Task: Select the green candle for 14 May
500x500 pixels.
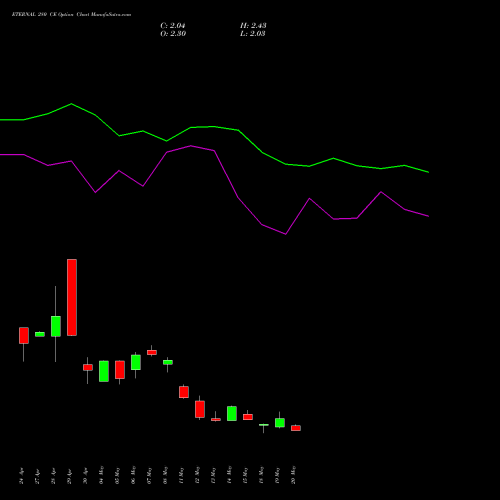Action: pos(232,413)
